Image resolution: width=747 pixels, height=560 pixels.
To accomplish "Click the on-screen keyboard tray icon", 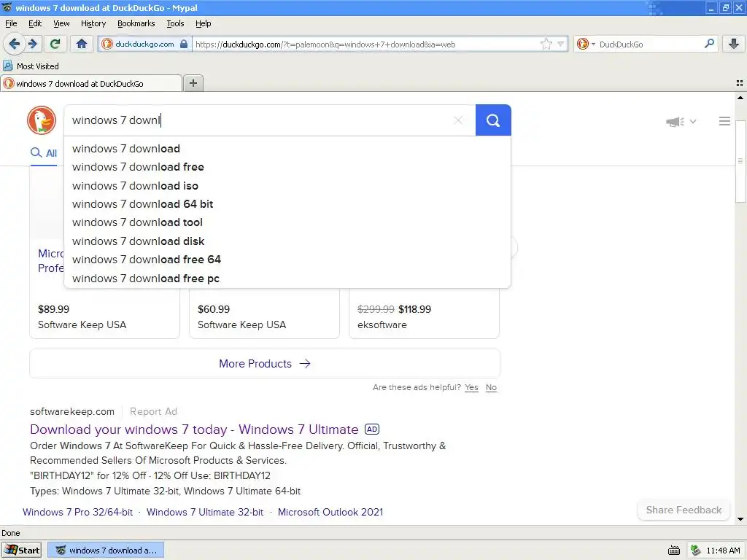I will [673, 551].
